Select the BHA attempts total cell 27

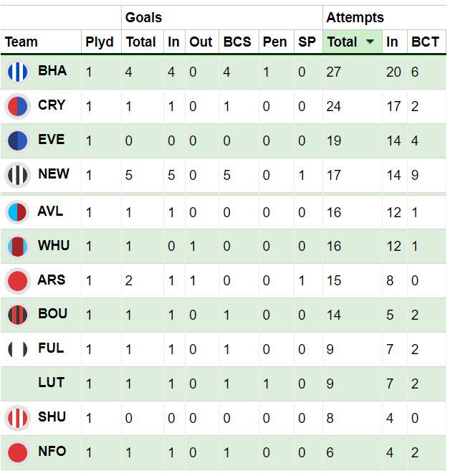pos(334,72)
